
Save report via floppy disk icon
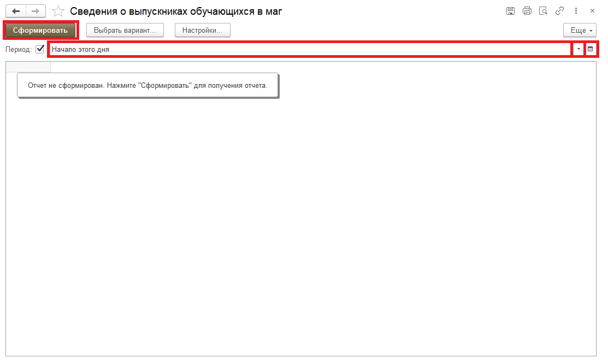pos(510,11)
